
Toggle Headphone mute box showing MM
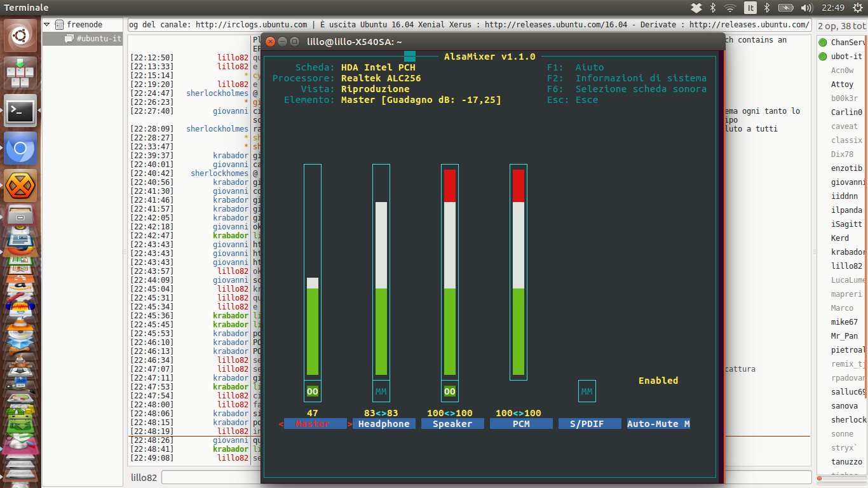tap(381, 391)
